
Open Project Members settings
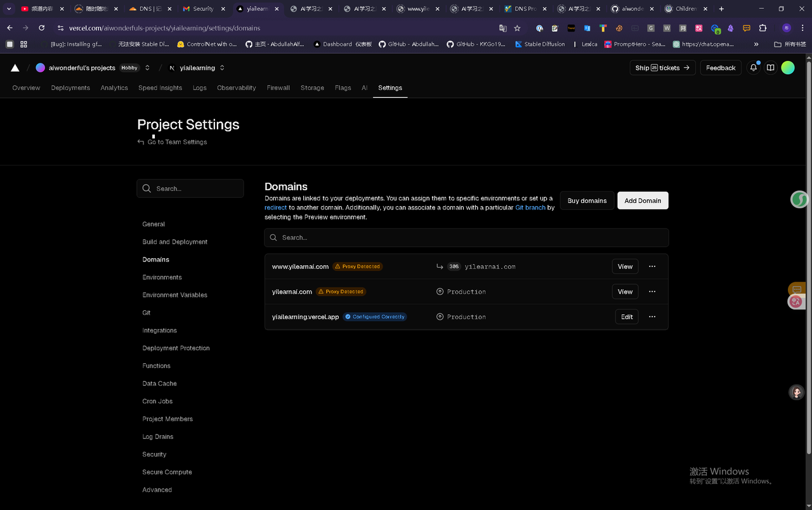(167, 419)
